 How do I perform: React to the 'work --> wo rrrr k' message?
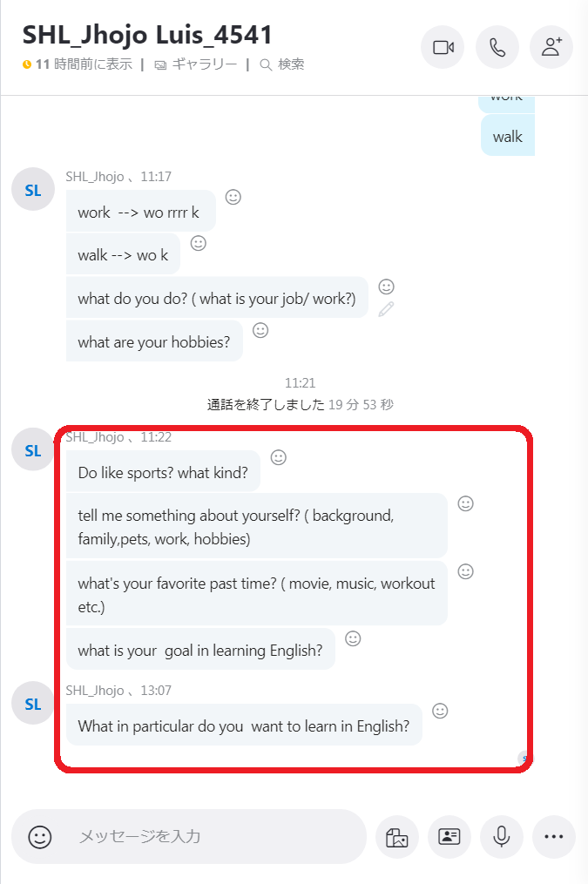(233, 197)
